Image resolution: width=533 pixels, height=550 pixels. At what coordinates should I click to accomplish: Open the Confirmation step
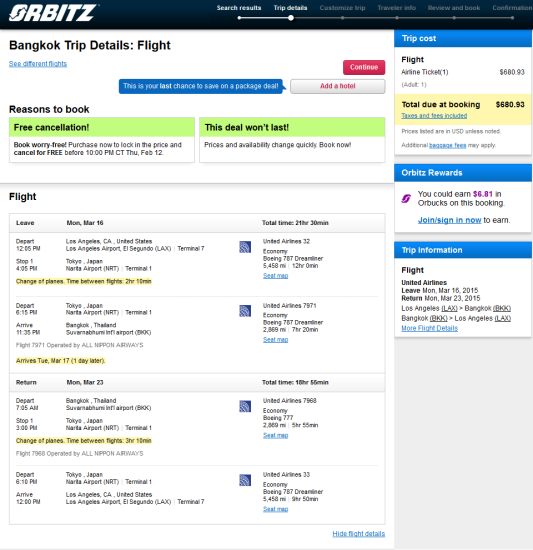click(x=512, y=8)
